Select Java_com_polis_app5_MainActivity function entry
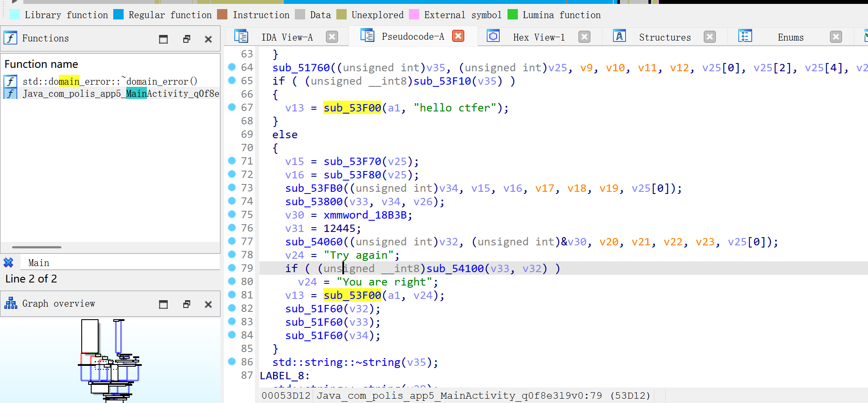This screenshot has width=868, height=403. [121, 94]
